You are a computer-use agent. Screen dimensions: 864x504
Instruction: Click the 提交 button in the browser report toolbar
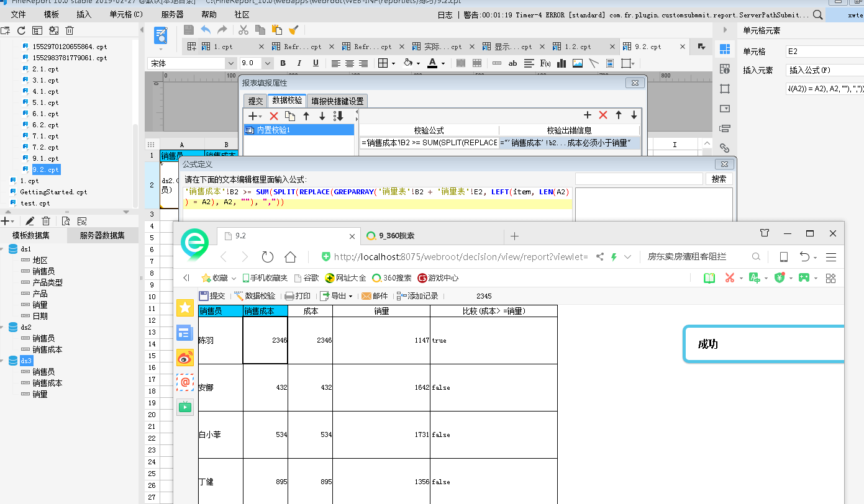pyautogui.click(x=212, y=296)
